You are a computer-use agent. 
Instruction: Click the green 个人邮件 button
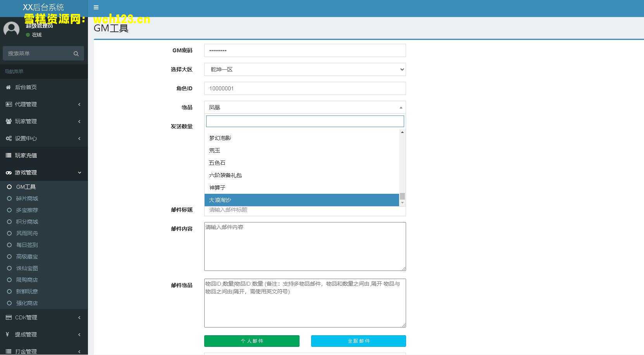[x=251, y=341]
